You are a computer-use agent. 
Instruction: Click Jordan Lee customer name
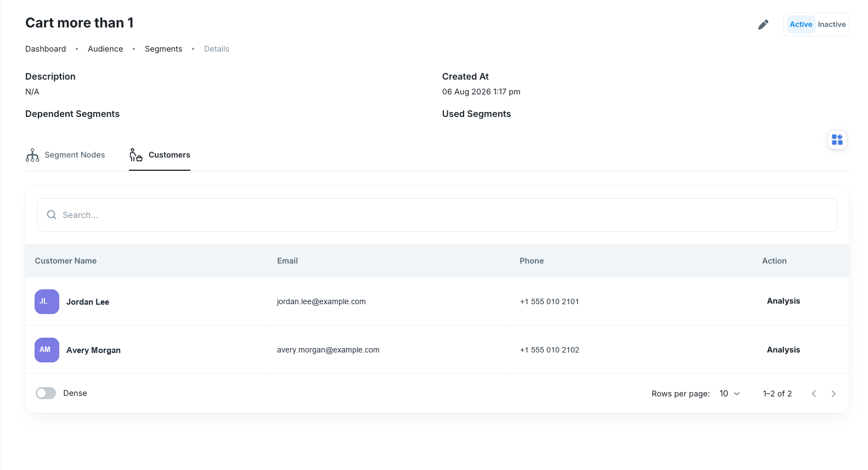88,302
